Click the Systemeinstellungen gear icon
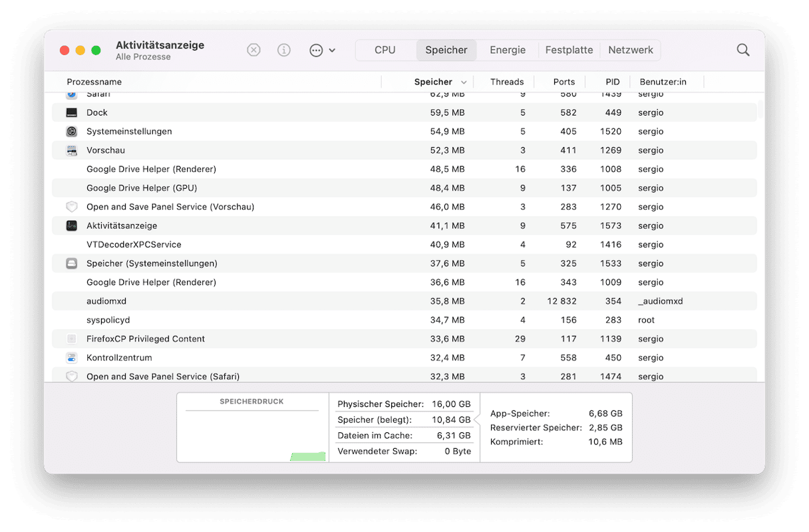The height and width of the screenshot is (532, 809). click(72, 132)
